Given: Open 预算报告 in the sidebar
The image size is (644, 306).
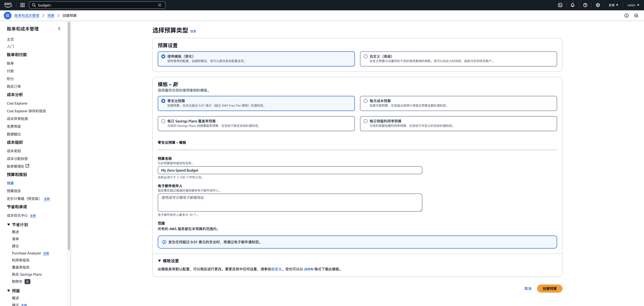Looking at the screenshot, I should (14, 191).
